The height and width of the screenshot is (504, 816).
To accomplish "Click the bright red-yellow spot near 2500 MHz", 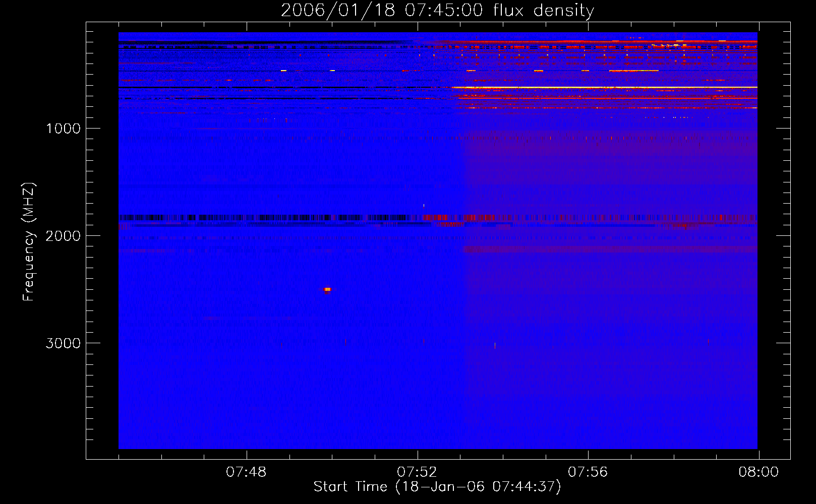I will [327, 289].
